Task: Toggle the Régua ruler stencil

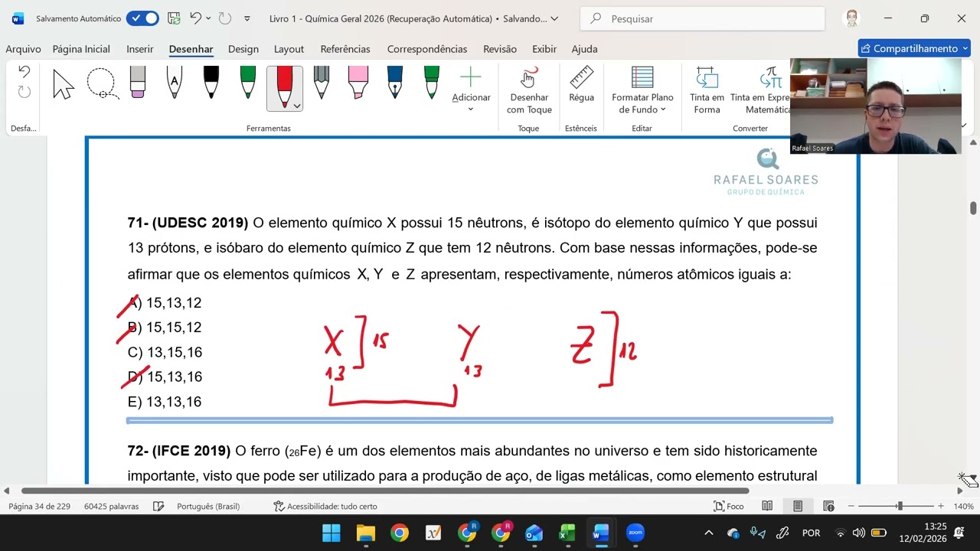Action: click(x=581, y=85)
